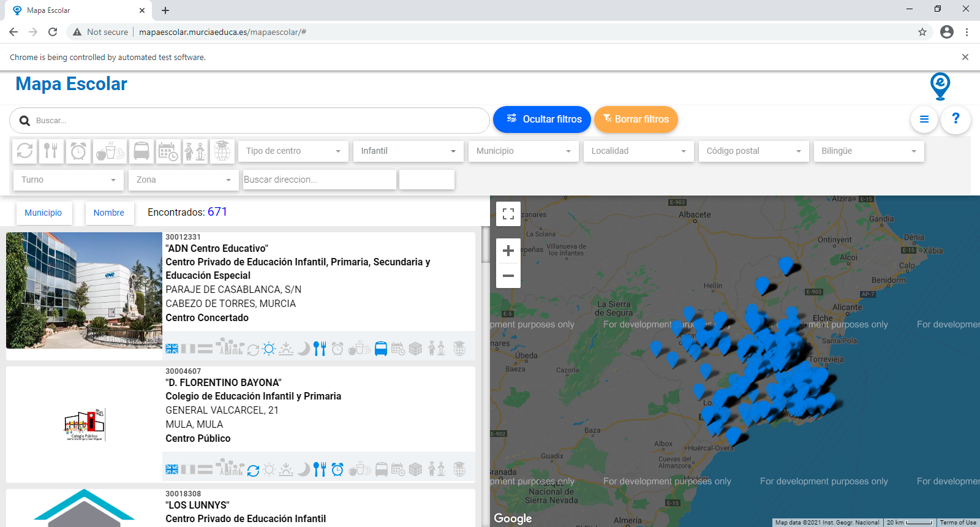Click cube icon in ADN row
980x527 pixels.
416,349
